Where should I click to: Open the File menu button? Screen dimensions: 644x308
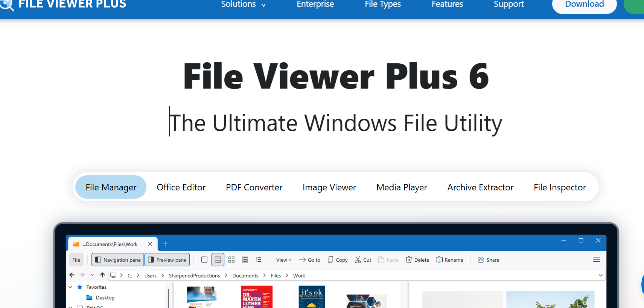click(x=76, y=260)
